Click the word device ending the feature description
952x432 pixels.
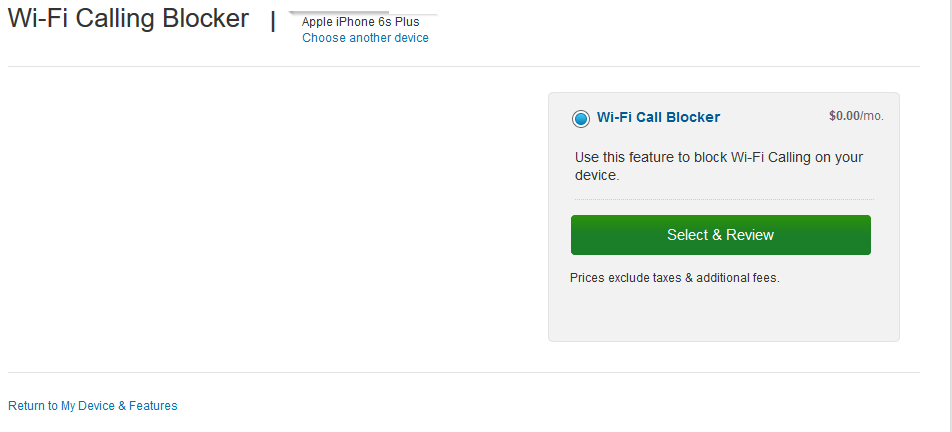pos(596,176)
